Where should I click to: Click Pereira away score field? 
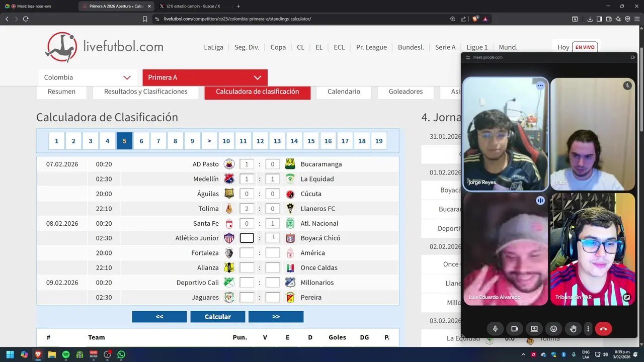(x=272, y=297)
